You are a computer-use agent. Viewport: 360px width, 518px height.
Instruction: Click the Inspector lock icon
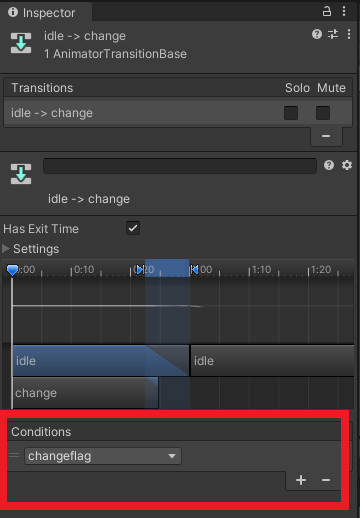click(x=327, y=12)
